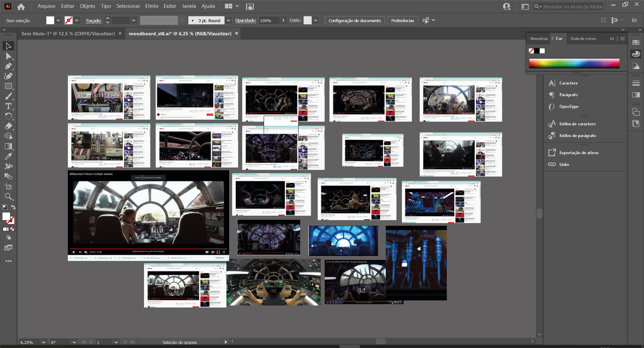Screen dimensions: 644x348
Task: Open the 3 pt. Round brush dropdown
Action: [x=228, y=20]
